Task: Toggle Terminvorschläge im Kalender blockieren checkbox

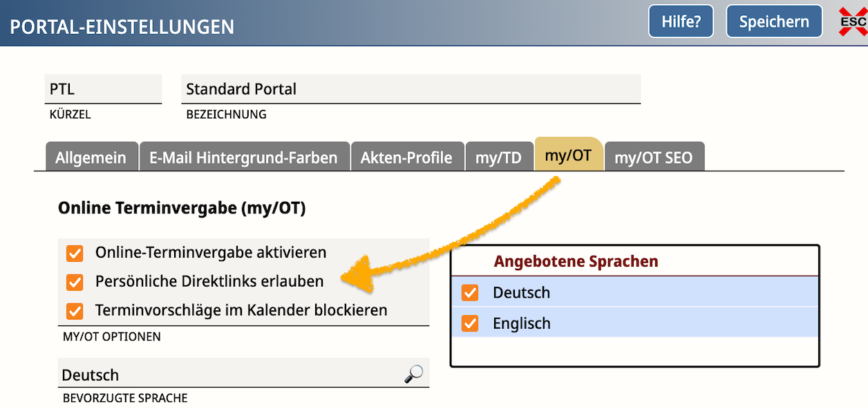Action: pos(75,311)
